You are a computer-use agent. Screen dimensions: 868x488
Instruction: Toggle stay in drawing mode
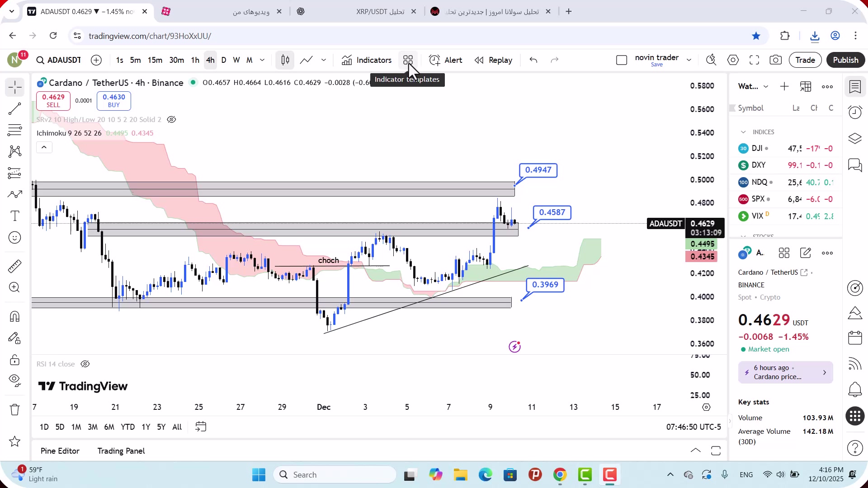pos(15,338)
